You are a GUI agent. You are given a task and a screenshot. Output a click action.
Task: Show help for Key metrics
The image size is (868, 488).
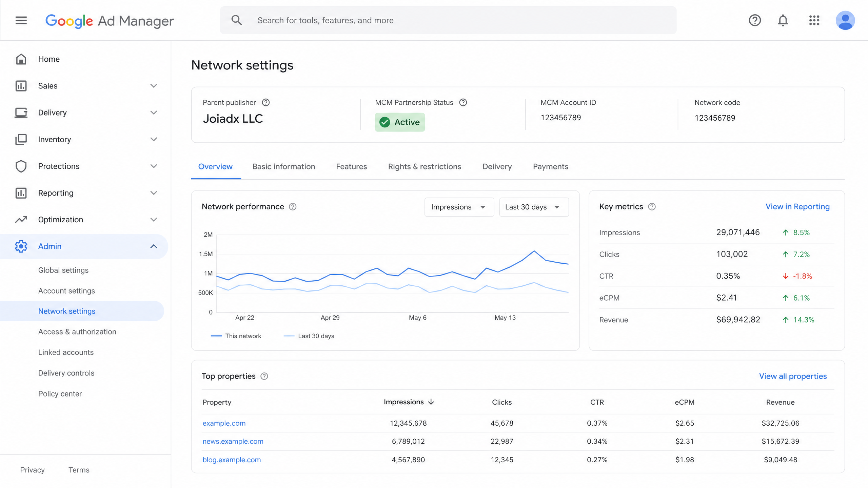pos(652,207)
